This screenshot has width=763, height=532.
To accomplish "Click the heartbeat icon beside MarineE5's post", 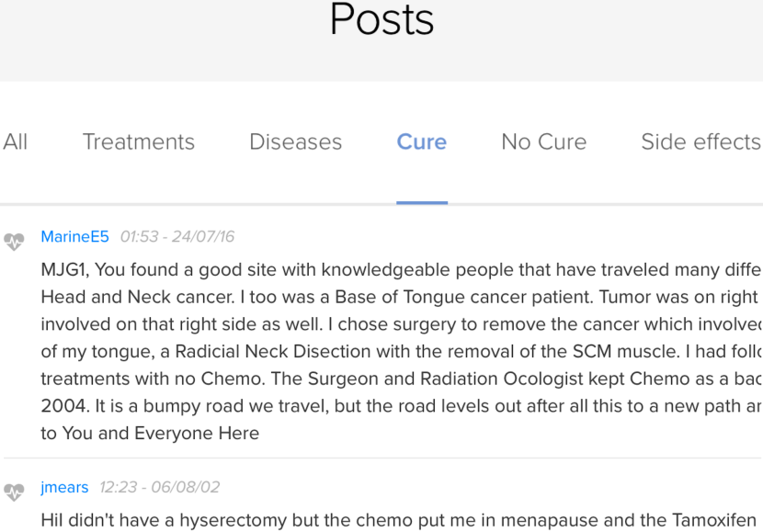I will coord(14,242).
